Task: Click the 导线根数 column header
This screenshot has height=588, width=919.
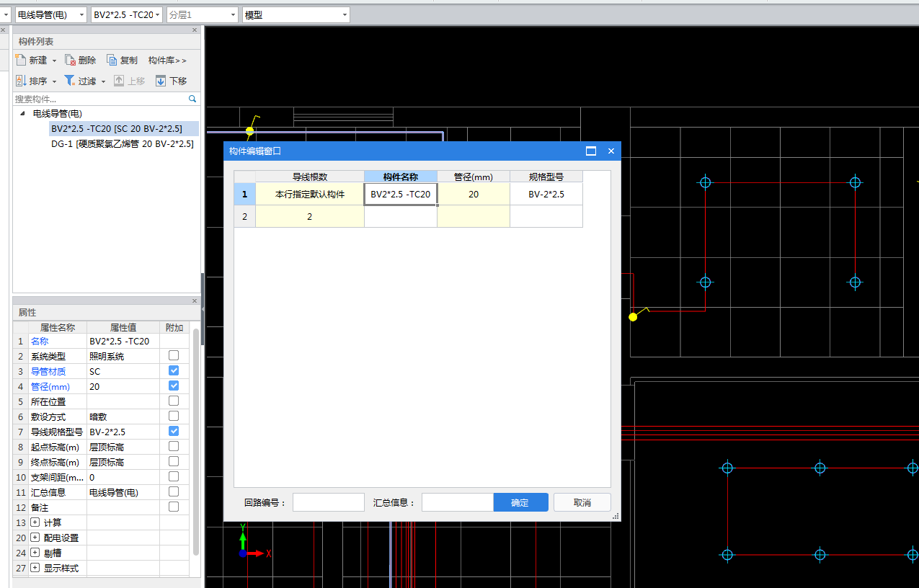Action: coord(310,177)
